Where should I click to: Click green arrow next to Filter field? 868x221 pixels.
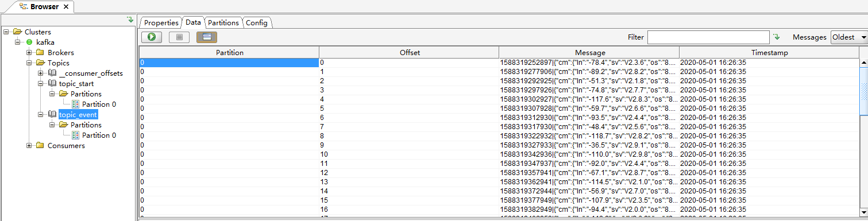777,37
